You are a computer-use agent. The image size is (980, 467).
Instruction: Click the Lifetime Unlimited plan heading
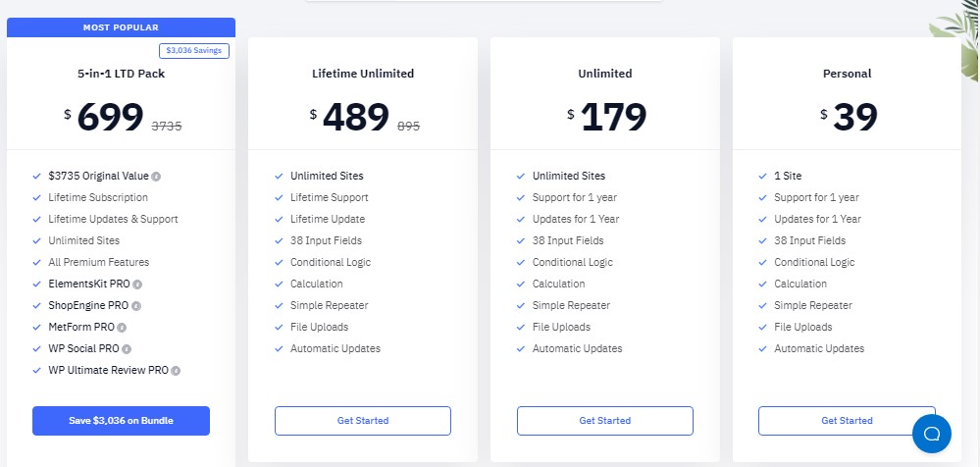(363, 74)
